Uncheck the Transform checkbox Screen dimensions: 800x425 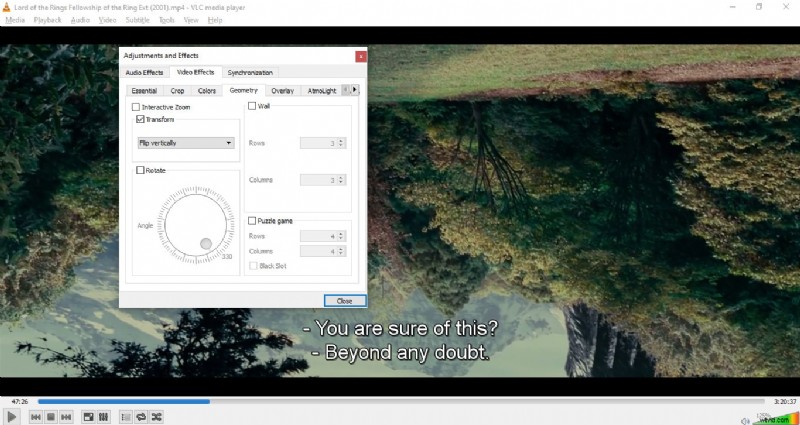140,119
